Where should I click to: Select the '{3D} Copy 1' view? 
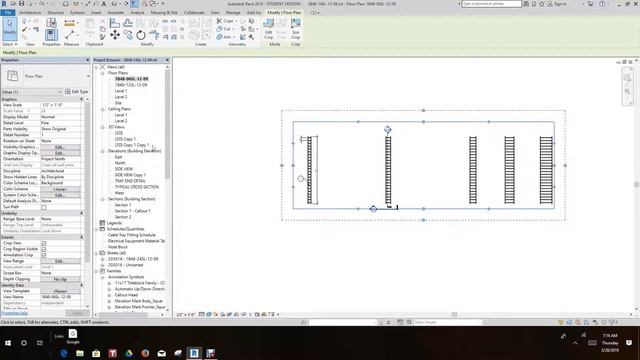point(125,139)
